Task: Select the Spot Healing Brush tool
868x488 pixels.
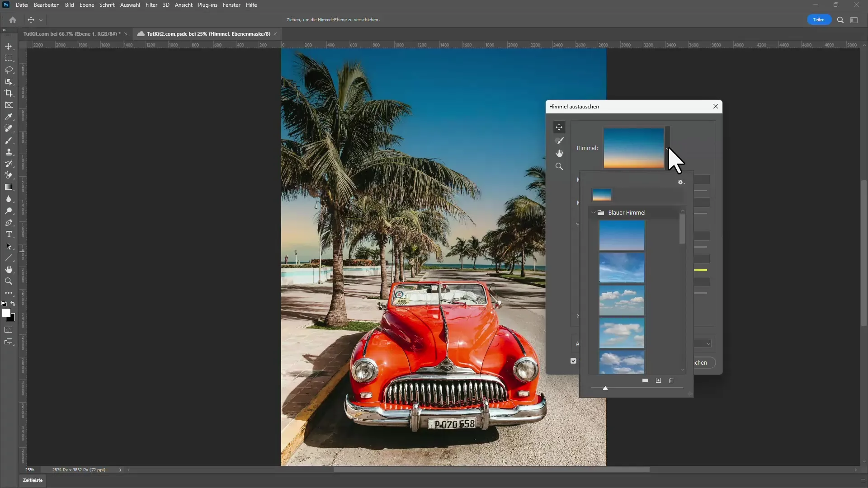Action: coord(9,129)
